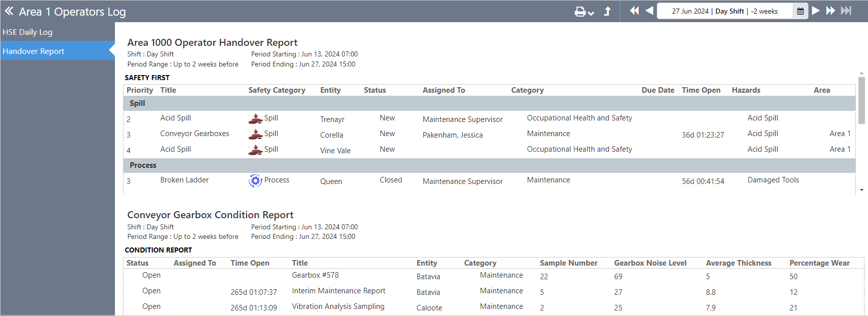Collapse the Process group header row

(143, 165)
